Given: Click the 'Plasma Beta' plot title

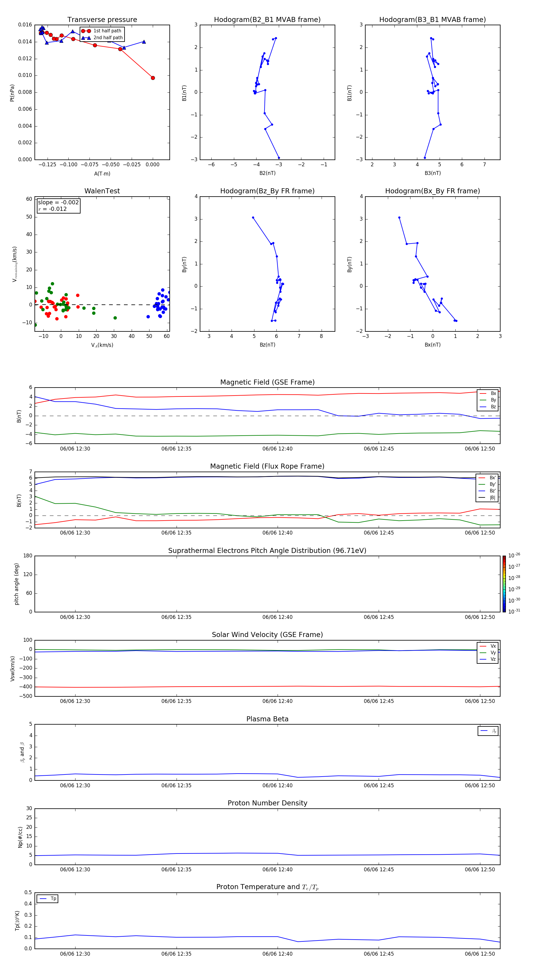Looking at the screenshot, I should 267,719.
